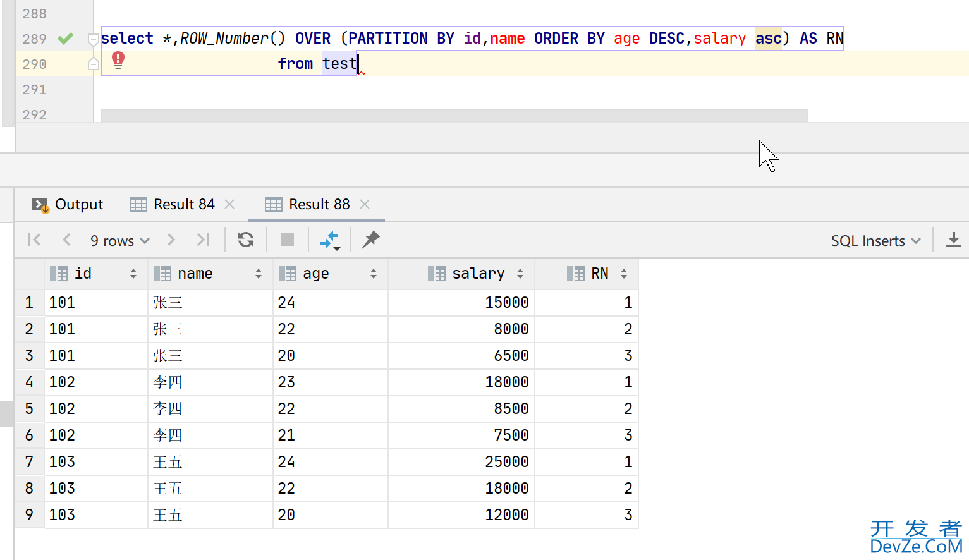Click the id cell 102 in row 6
This screenshot has height=560, width=969.
click(x=96, y=435)
